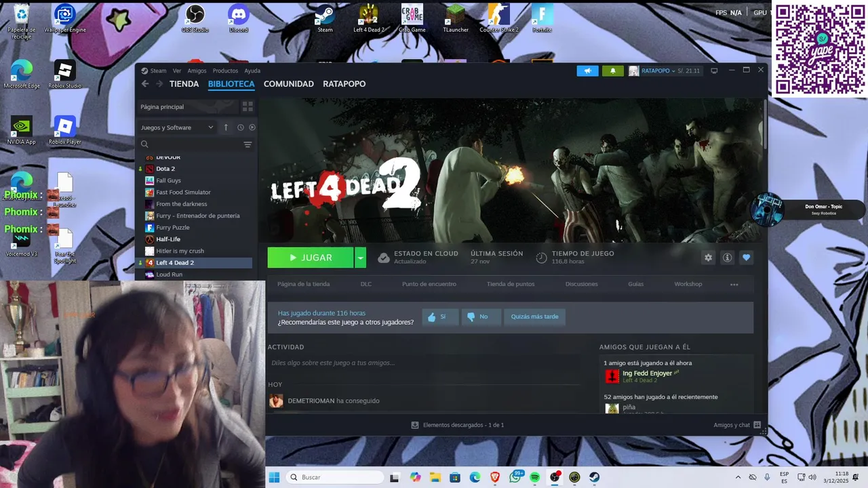Screen dimensions: 868x488
Task: Toggle ready-to-play filter icon
Action: tap(252, 127)
